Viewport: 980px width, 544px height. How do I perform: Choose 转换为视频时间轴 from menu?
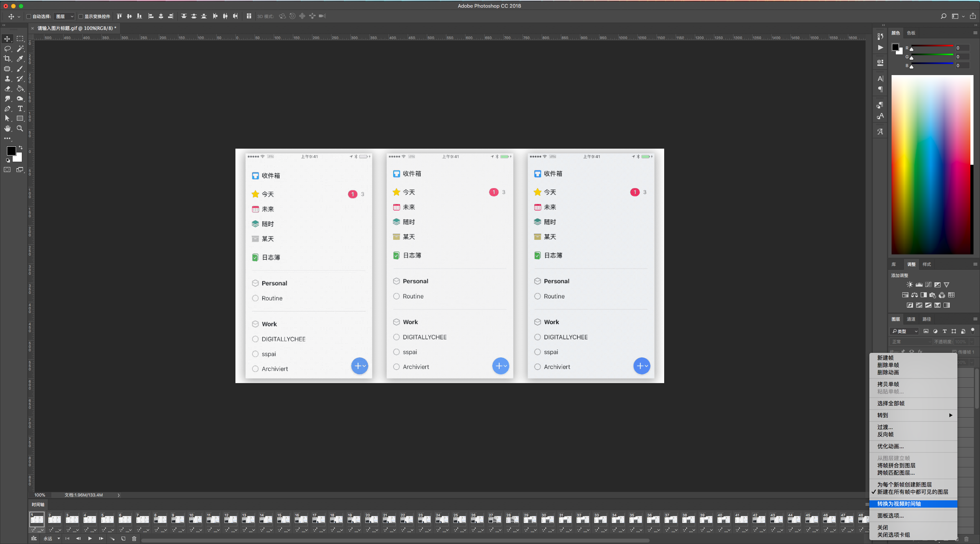click(899, 504)
